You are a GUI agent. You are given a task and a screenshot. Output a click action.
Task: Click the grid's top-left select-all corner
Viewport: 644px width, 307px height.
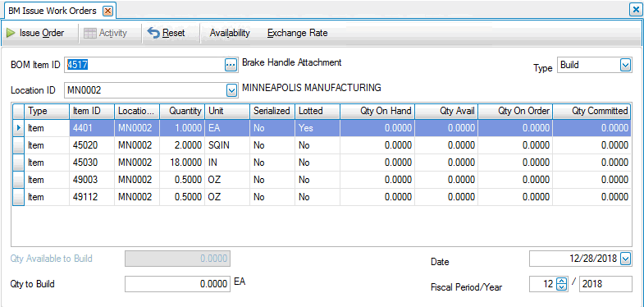(19, 111)
